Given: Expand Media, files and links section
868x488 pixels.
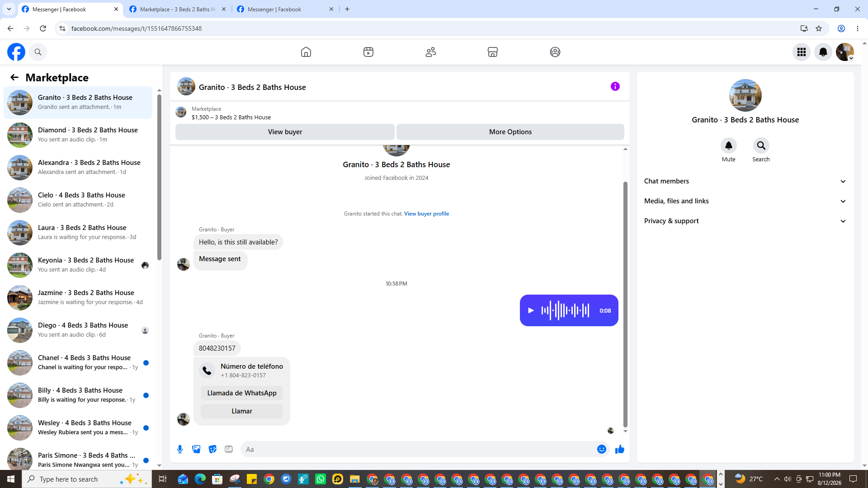Looking at the screenshot, I should pos(745,201).
